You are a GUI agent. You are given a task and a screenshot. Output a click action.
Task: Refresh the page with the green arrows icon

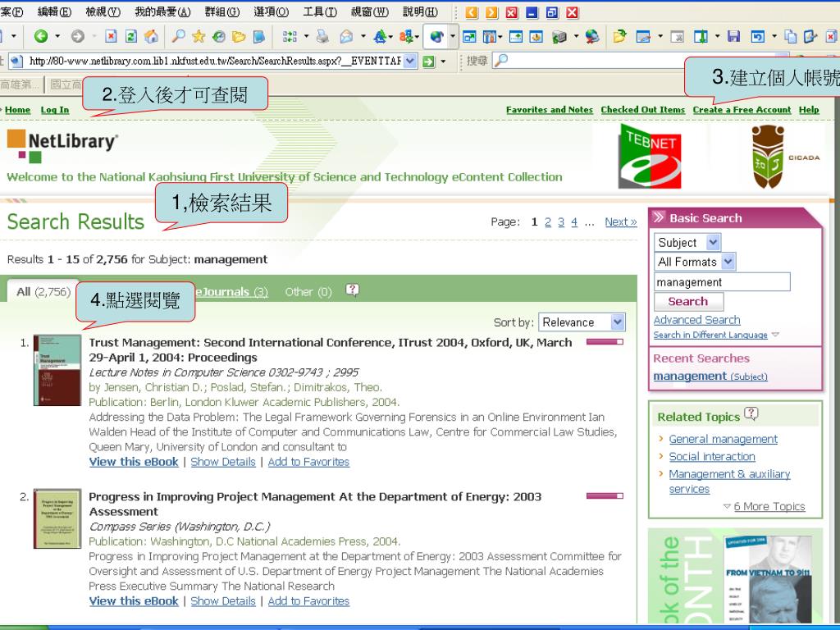(130, 36)
